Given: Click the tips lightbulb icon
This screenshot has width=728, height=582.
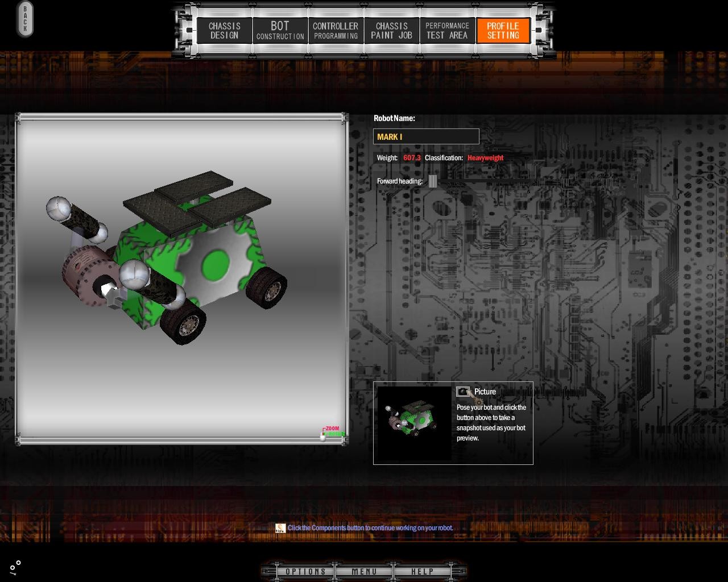Looking at the screenshot, I should click(x=280, y=528).
